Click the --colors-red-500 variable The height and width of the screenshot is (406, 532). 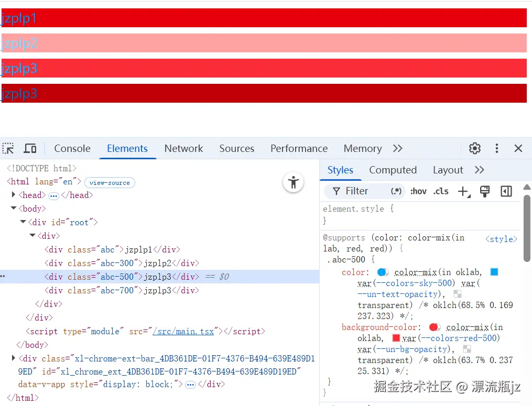459,338
